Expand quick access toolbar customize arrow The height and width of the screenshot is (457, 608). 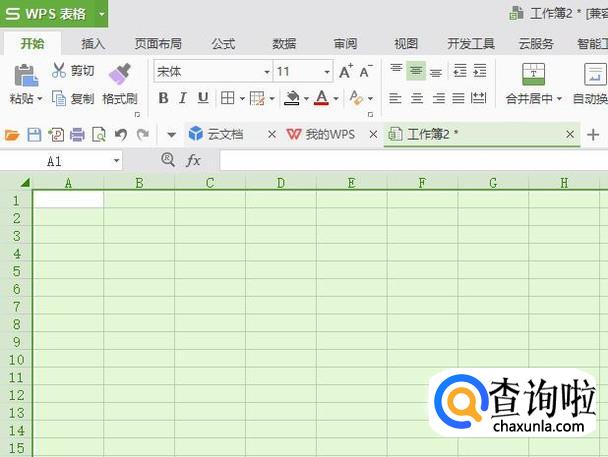(x=171, y=135)
